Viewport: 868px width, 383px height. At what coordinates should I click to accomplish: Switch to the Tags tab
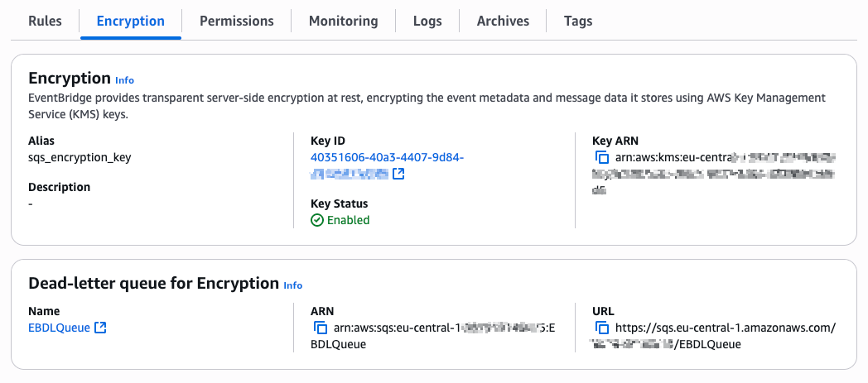[x=578, y=21]
